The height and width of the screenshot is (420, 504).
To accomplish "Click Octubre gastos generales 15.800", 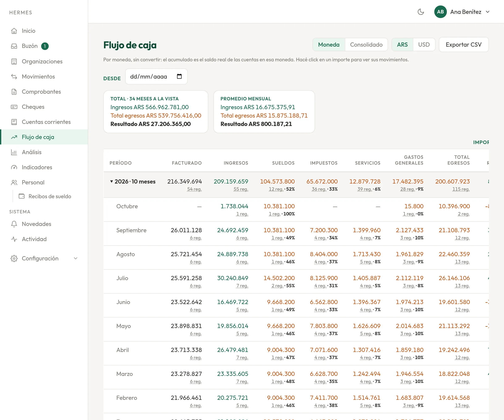I will click(x=414, y=206).
